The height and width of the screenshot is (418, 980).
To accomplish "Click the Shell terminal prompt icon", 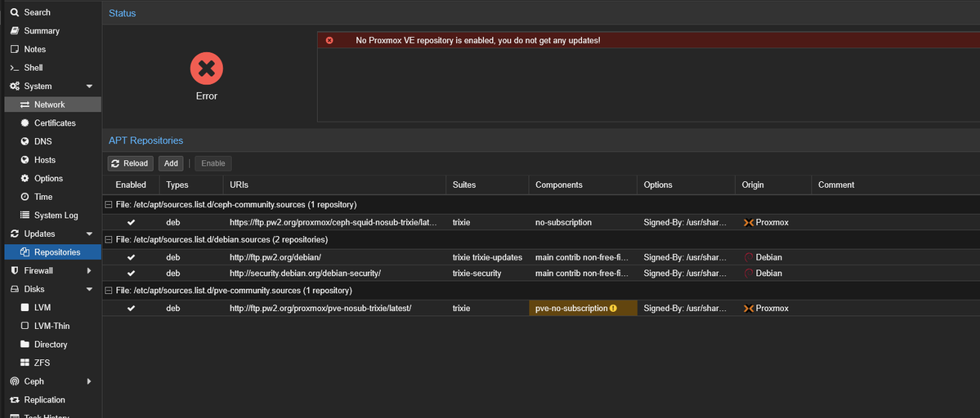I will (15, 68).
